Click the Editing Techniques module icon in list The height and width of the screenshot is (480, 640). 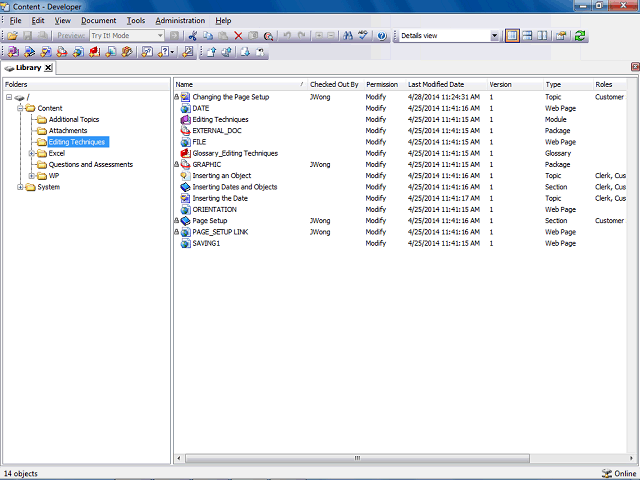point(185,120)
